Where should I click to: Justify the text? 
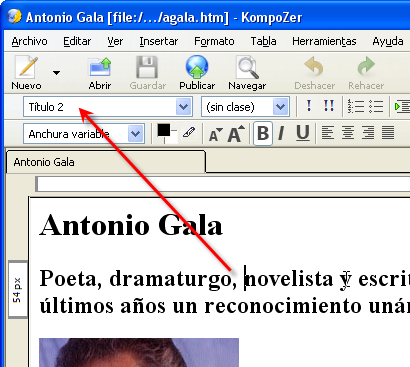pyautogui.click(x=388, y=133)
